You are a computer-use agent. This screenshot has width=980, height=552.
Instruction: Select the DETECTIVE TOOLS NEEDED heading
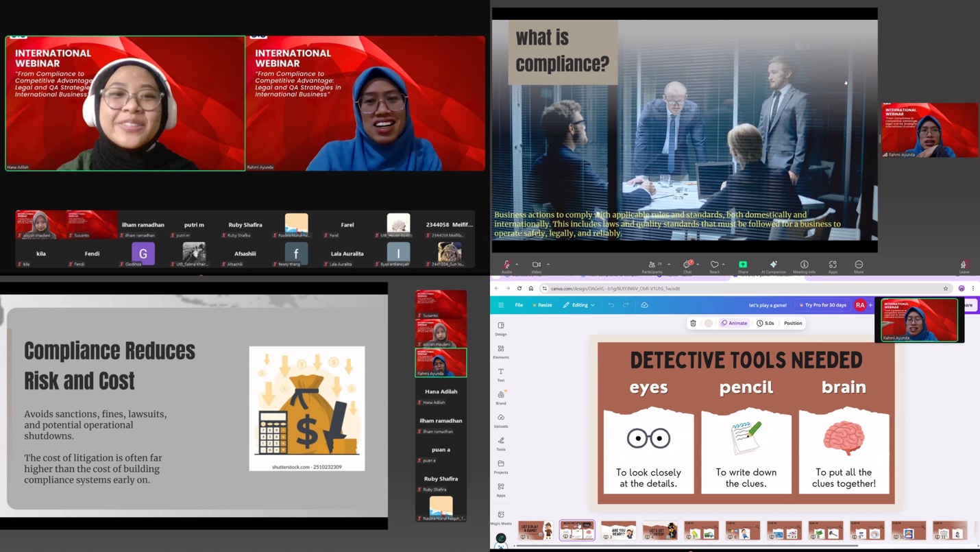746,360
